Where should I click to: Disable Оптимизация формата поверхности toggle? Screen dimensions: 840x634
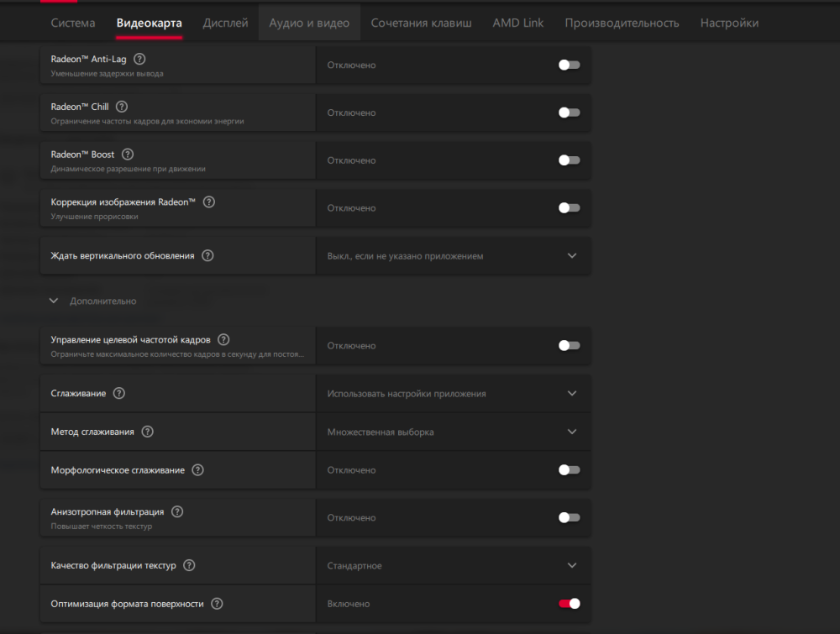(569, 604)
